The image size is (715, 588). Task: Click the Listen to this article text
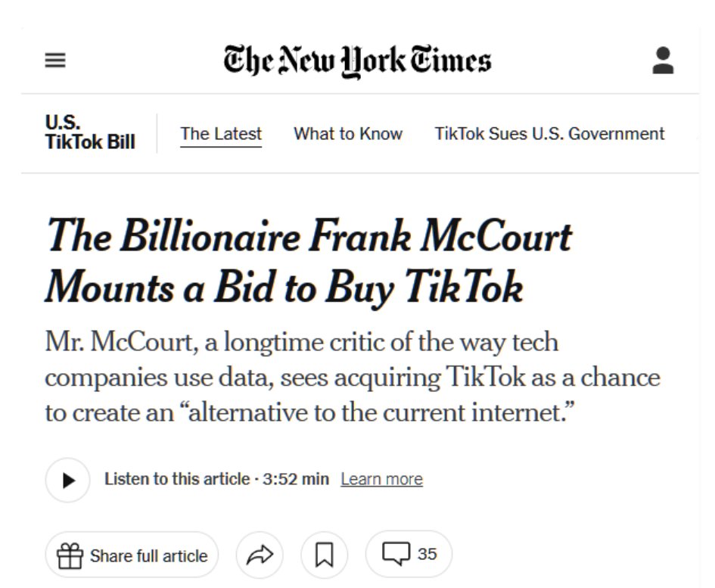pos(177,479)
